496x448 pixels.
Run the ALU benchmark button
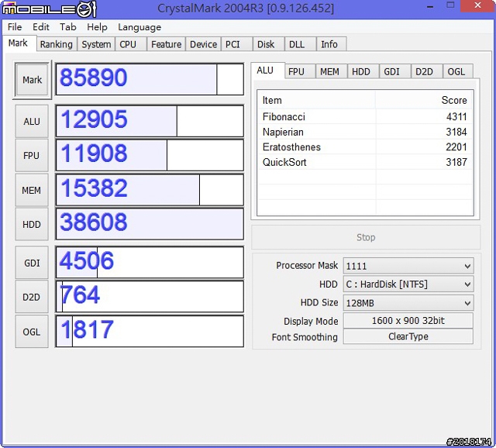(32, 121)
